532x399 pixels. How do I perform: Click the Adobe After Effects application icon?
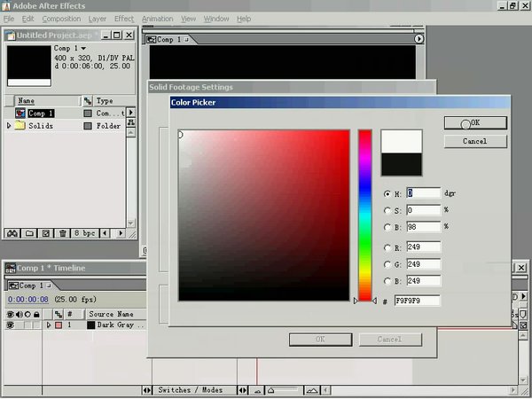tap(6, 6)
